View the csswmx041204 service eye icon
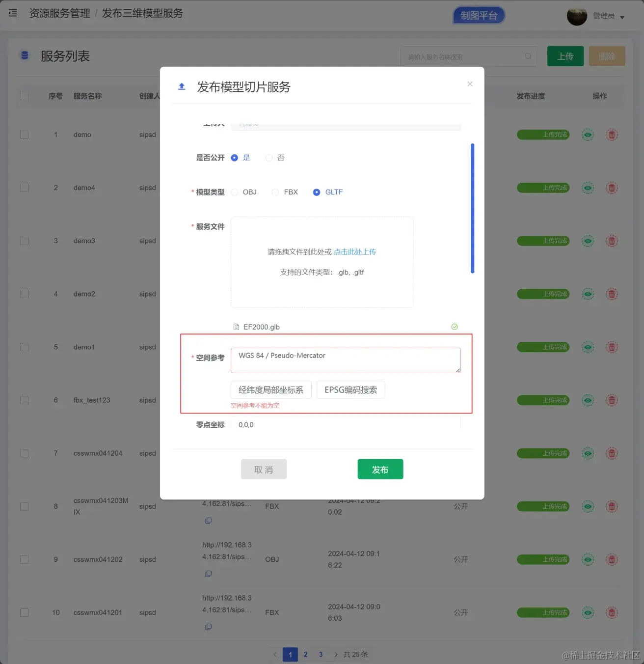644x664 pixels. tap(588, 453)
